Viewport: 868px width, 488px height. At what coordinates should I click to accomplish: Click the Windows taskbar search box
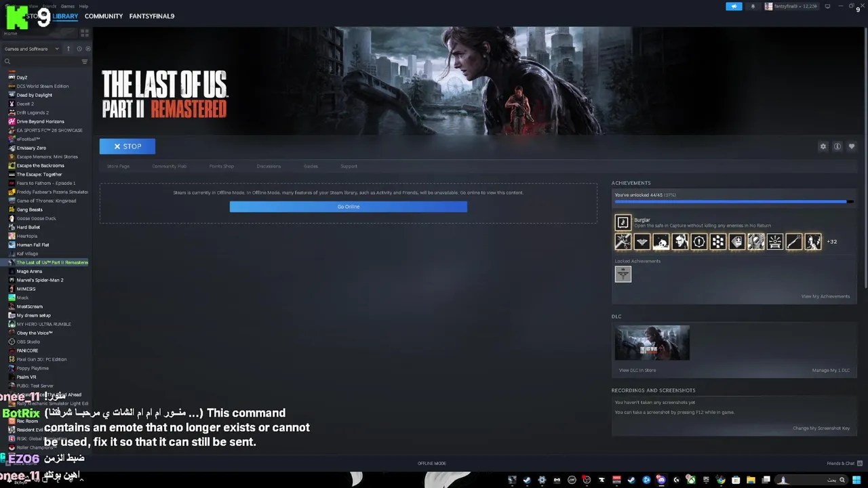tap(811, 480)
